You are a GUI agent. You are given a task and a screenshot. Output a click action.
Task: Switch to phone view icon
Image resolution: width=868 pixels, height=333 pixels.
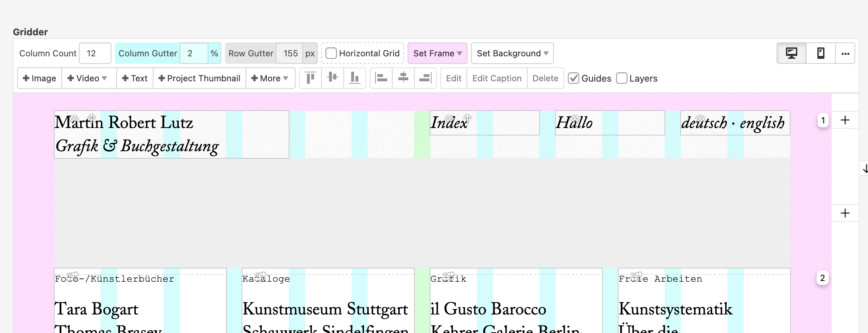click(x=821, y=53)
